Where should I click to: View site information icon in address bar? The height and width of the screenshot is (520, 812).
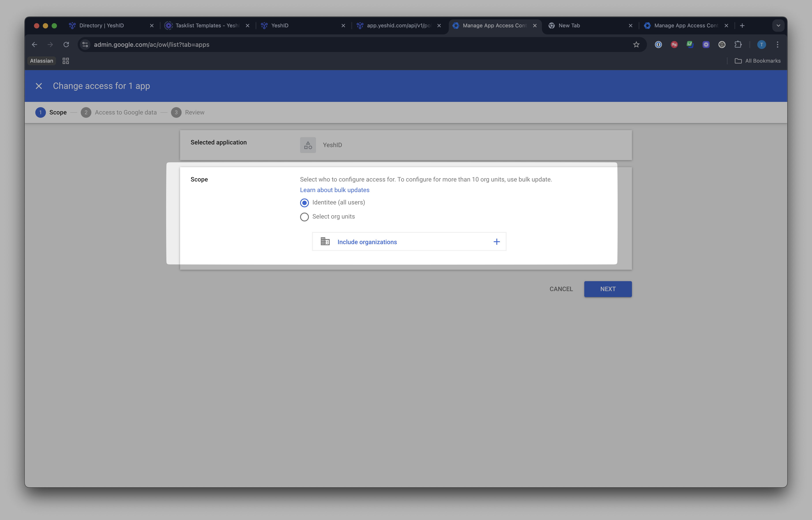85,45
